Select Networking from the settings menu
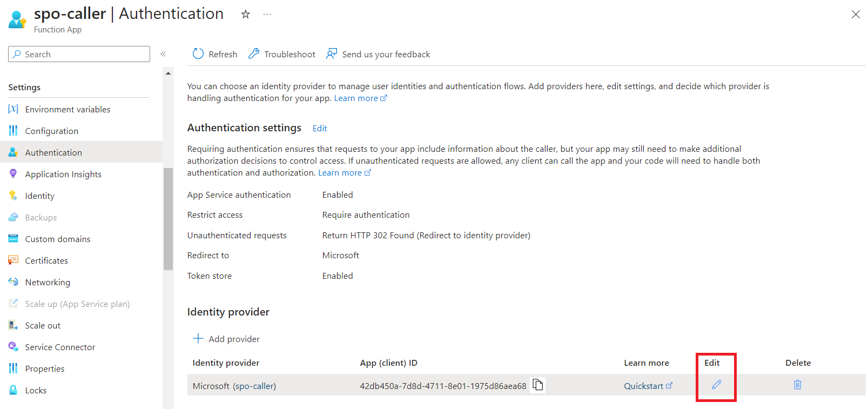Viewport: 868px width, 409px height. point(48,282)
